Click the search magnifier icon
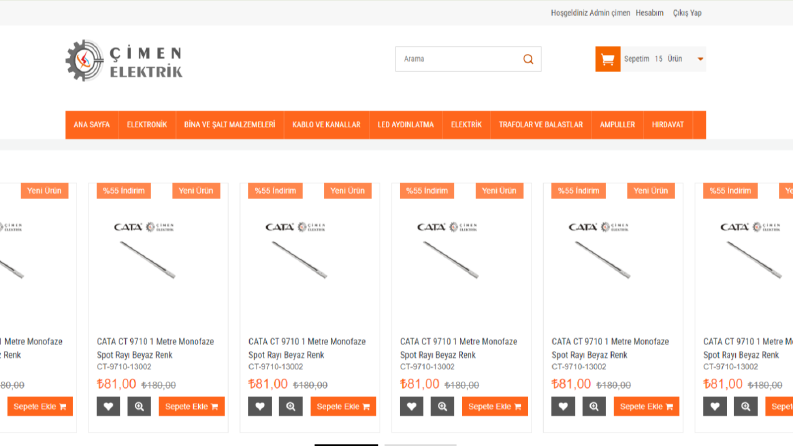This screenshot has width=793, height=446. pos(528,59)
